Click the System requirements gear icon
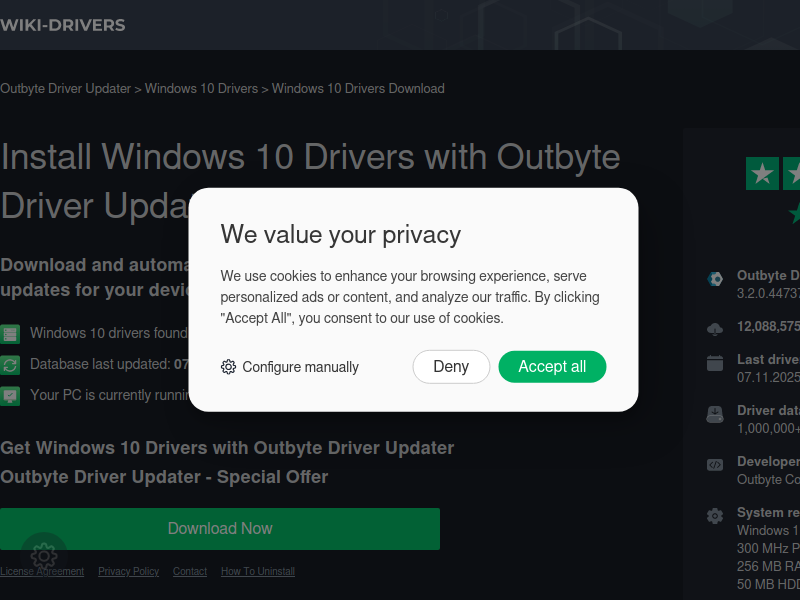The height and width of the screenshot is (600, 800). pos(715,516)
